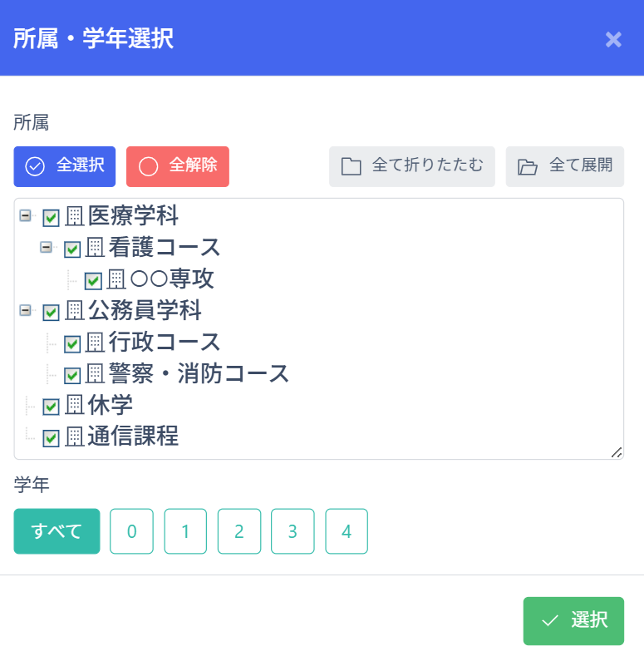This screenshot has width=644, height=656.
Task: Click the building icon next to 看護コース
Action: coord(96,248)
